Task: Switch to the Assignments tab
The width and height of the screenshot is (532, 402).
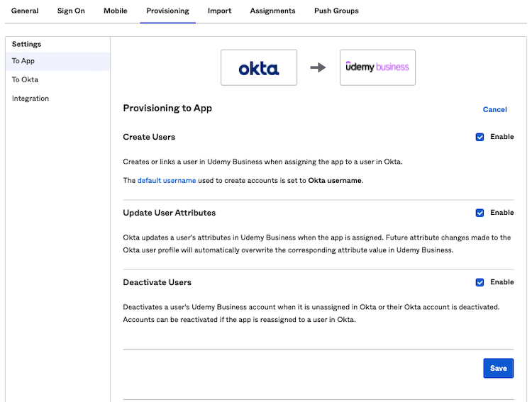Action: (x=272, y=11)
